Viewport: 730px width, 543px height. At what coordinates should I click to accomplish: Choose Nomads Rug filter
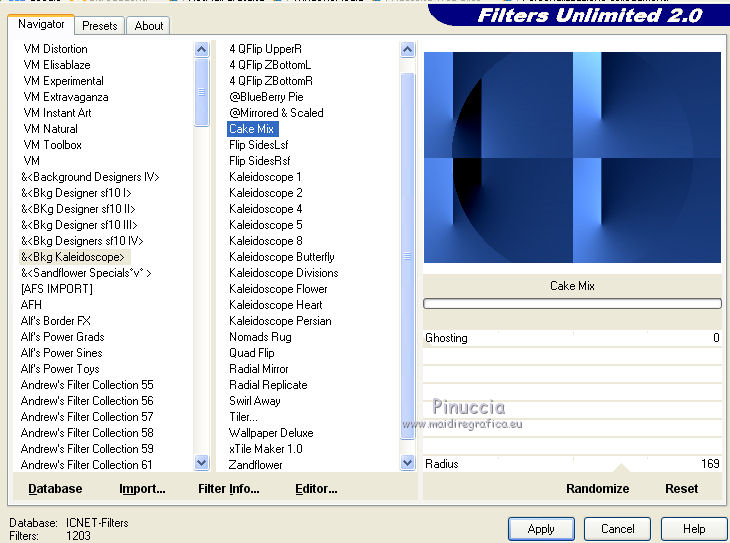[x=260, y=337]
